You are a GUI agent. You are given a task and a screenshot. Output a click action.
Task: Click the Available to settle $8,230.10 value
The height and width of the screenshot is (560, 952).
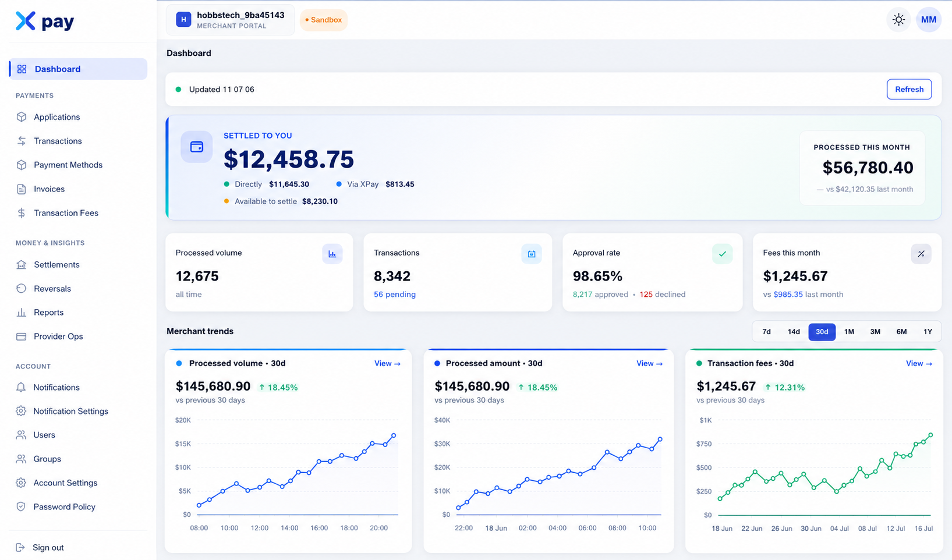click(x=320, y=201)
